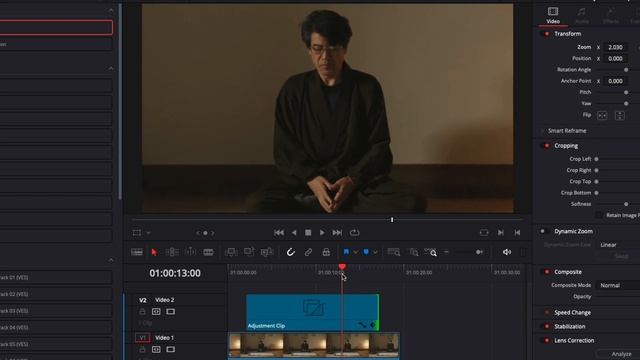Viewport: 640px width, 360px height.
Task: Toggle the Linked Selection chain icon
Action: pos(308,252)
